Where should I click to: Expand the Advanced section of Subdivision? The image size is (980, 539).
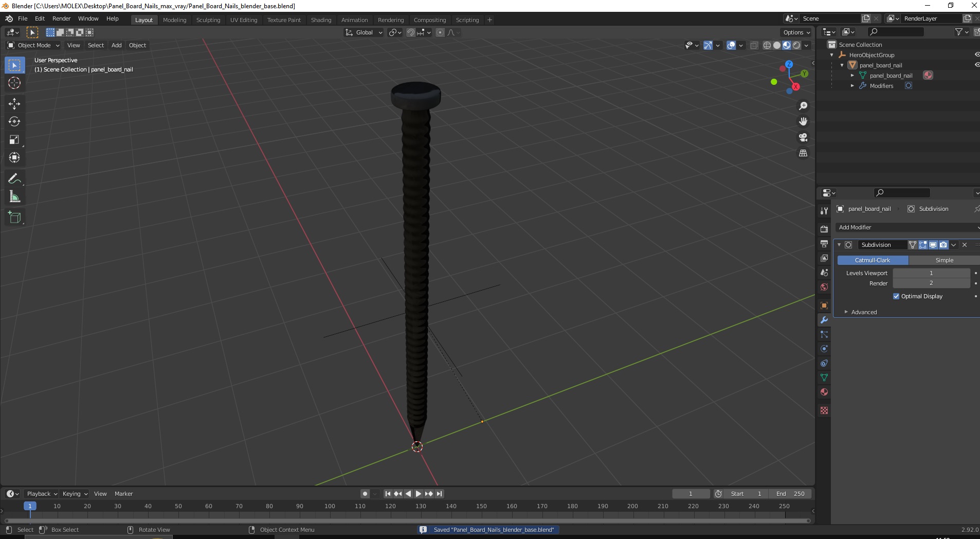[864, 312]
